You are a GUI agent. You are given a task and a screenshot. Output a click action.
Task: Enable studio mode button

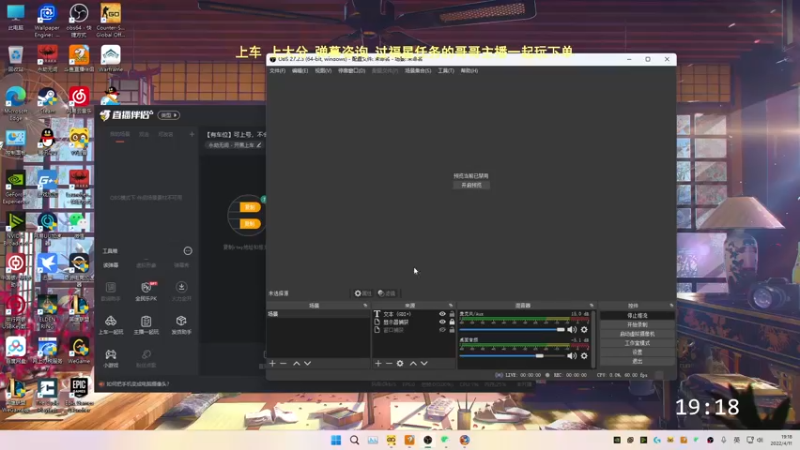637,343
